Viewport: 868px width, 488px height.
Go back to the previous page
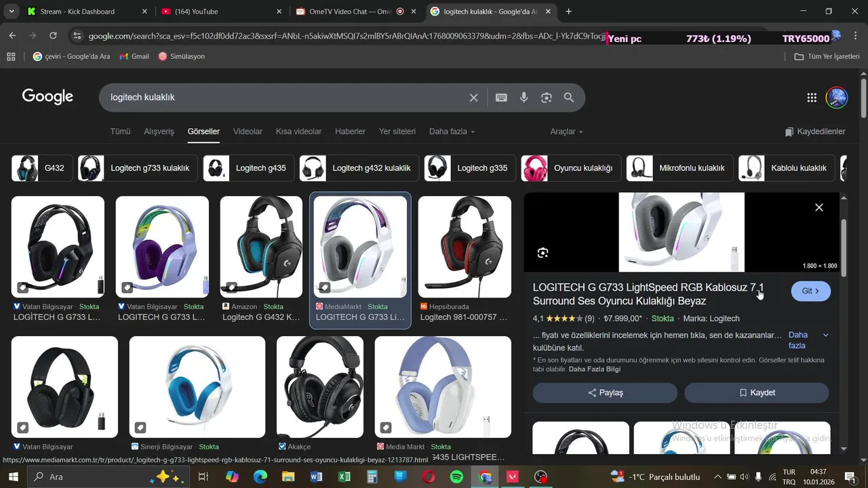pyautogui.click(x=12, y=35)
